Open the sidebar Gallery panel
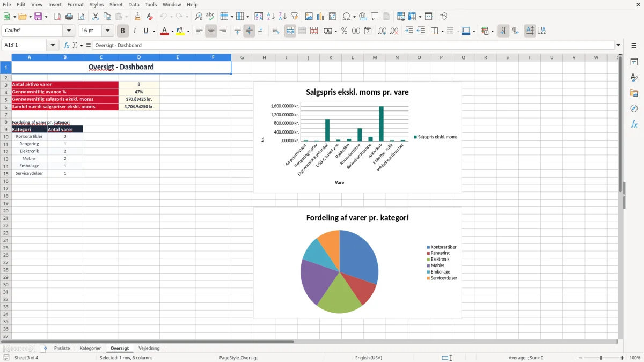Image resolution: width=644 pixels, height=362 pixels. (634, 93)
